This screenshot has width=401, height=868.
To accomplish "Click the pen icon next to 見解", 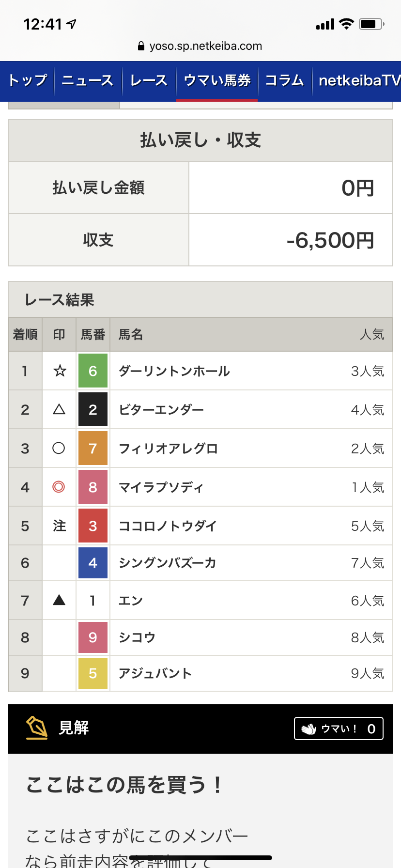I will pos(37,728).
